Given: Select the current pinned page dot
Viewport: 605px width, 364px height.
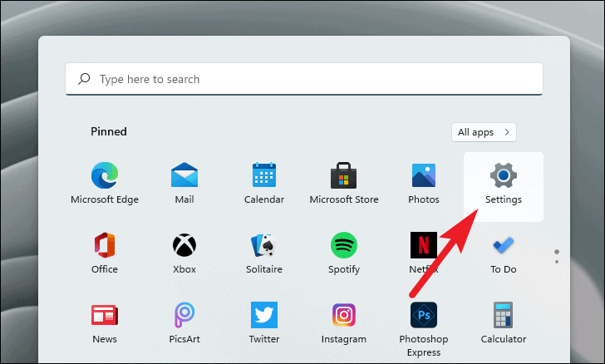Looking at the screenshot, I should tap(557, 252).
